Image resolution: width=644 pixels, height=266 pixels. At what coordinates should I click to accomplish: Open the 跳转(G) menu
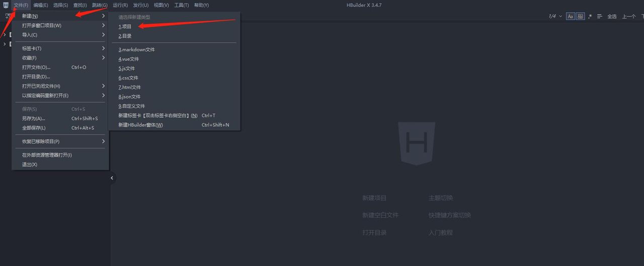pos(100,5)
